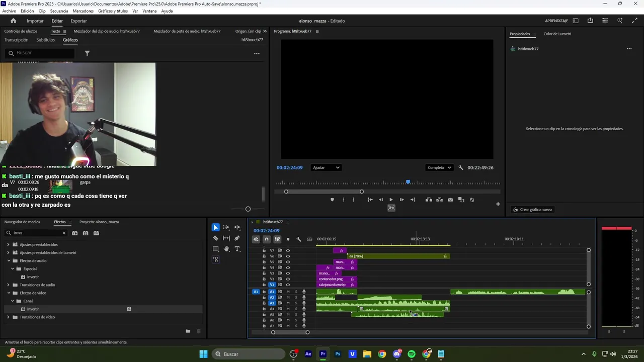Toggle linked selection in timeline
This screenshot has height=362, width=644.
(x=277, y=239)
